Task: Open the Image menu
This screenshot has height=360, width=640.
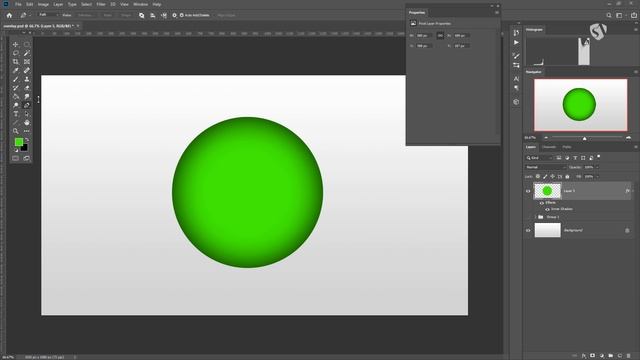Action: pyautogui.click(x=43, y=4)
